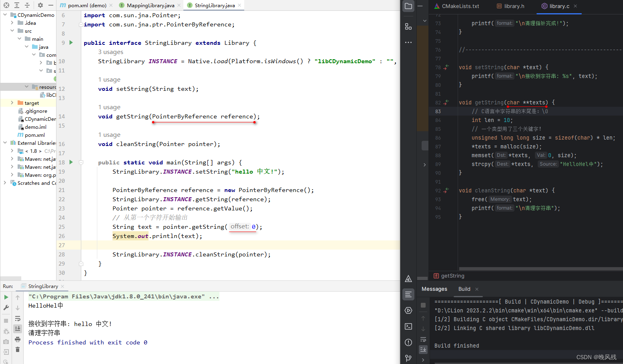Viewport: 623px width, 364px height.
Task: Click cleanString gutter arrow at line 92
Action: pos(446,190)
